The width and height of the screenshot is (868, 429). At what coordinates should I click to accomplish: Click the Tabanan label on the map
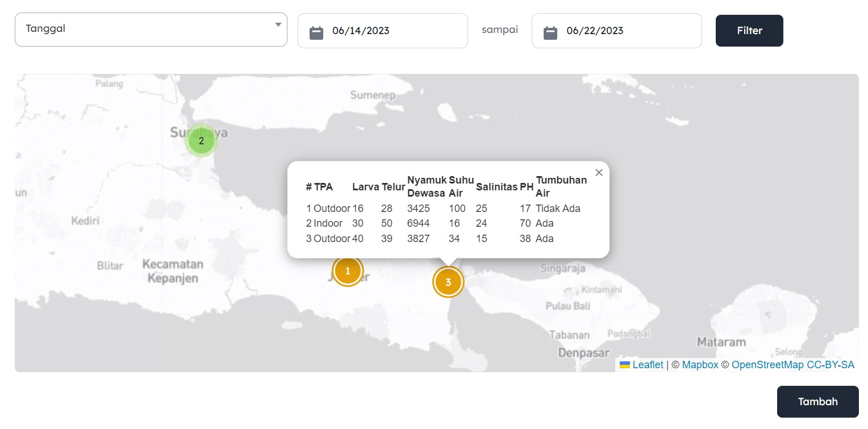click(x=569, y=335)
